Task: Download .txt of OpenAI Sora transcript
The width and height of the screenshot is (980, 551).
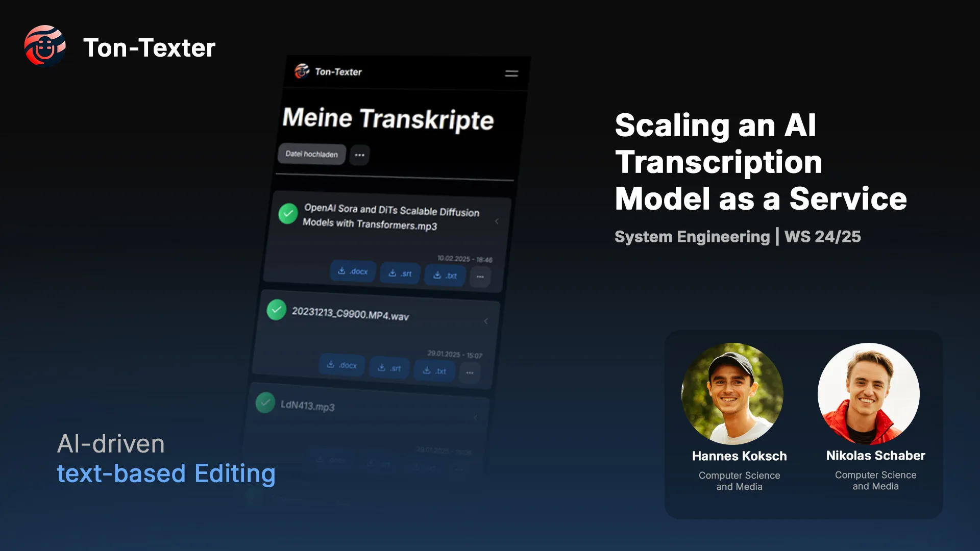Action: coord(445,275)
